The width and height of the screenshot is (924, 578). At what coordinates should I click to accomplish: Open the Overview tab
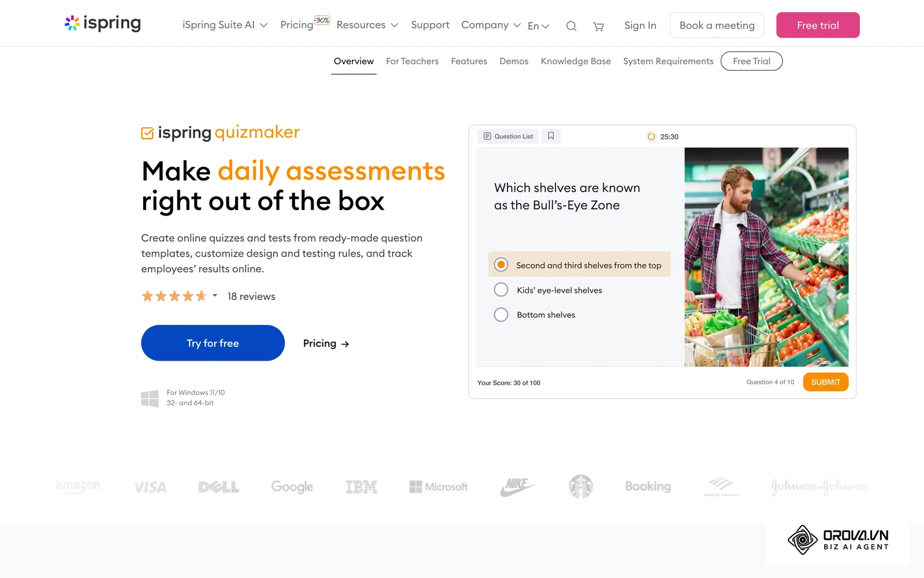(x=353, y=61)
